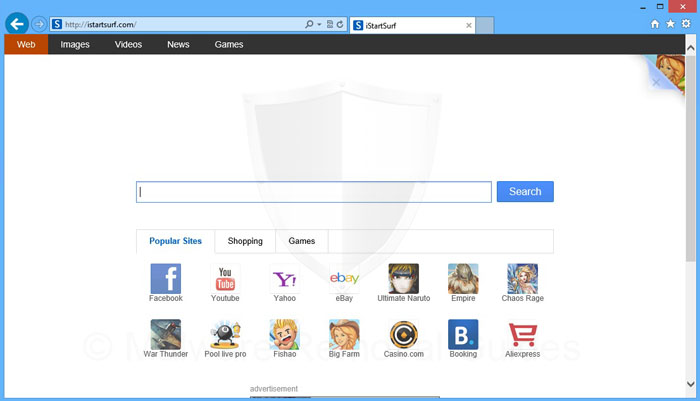The height and width of the screenshot is (401, 700).
Task: Launch the Ultimate Naruto game icon
Action: coord(404,278)
